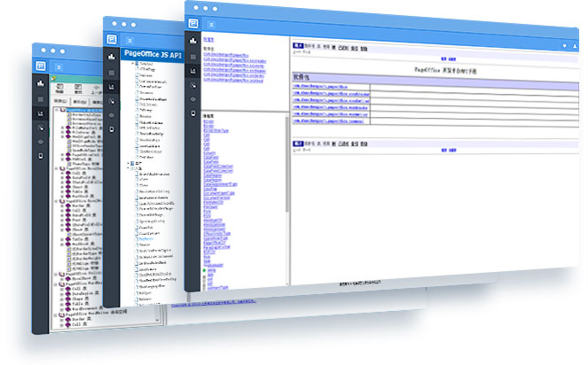Collapse the PageOffice WordWriter 命名空间 node

(56, 315)
